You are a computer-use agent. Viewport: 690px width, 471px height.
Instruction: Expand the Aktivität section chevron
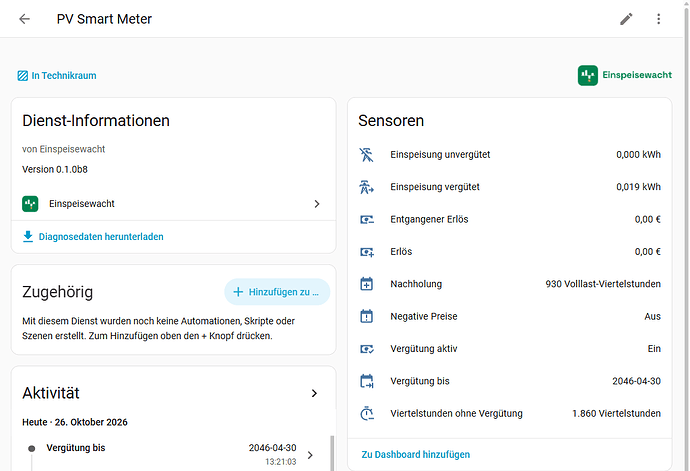pyautogui.click(x=314, y=393)
